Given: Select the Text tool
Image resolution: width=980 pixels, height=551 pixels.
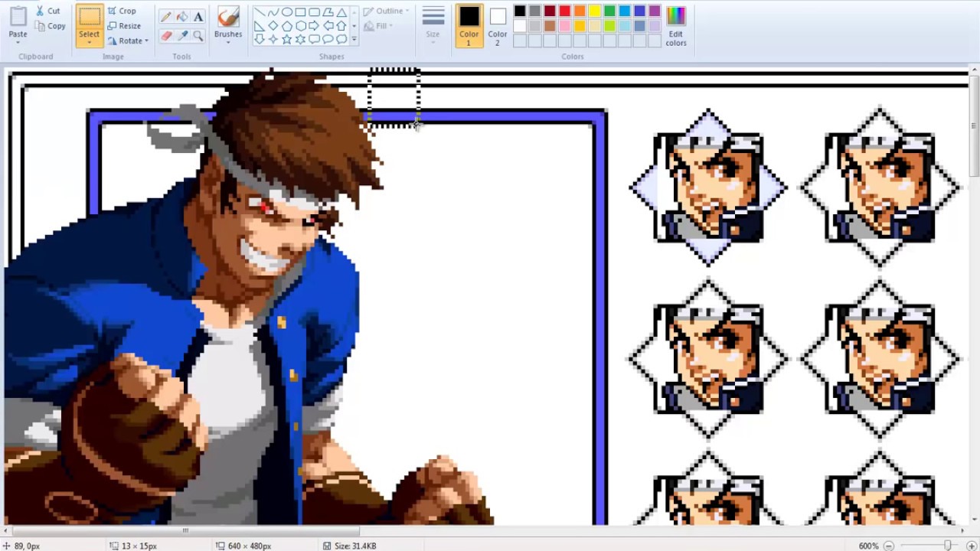Looking at the screenshot, I should [x=198, y=16].
